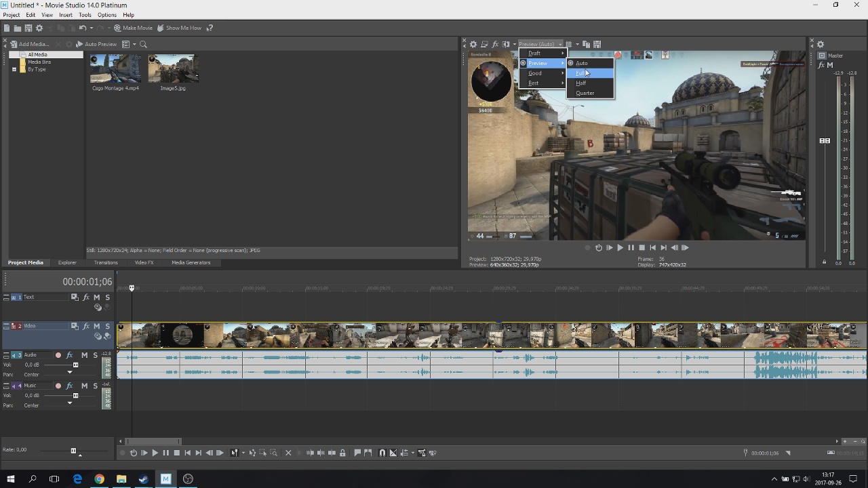Open the Preview (Auto) quality dropdown
The image size is (868, 488).
click(540, 44)
